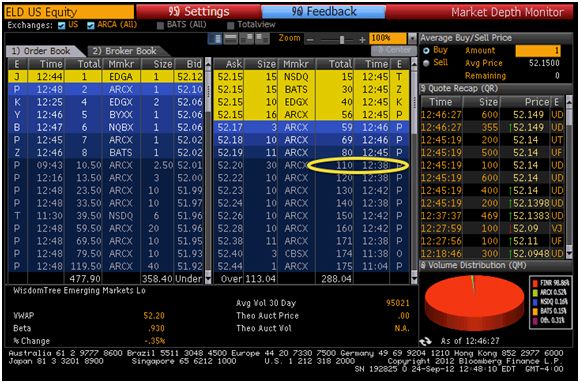
Task: Click the 12:37:37 quote recap row
Action: [493, 216]
